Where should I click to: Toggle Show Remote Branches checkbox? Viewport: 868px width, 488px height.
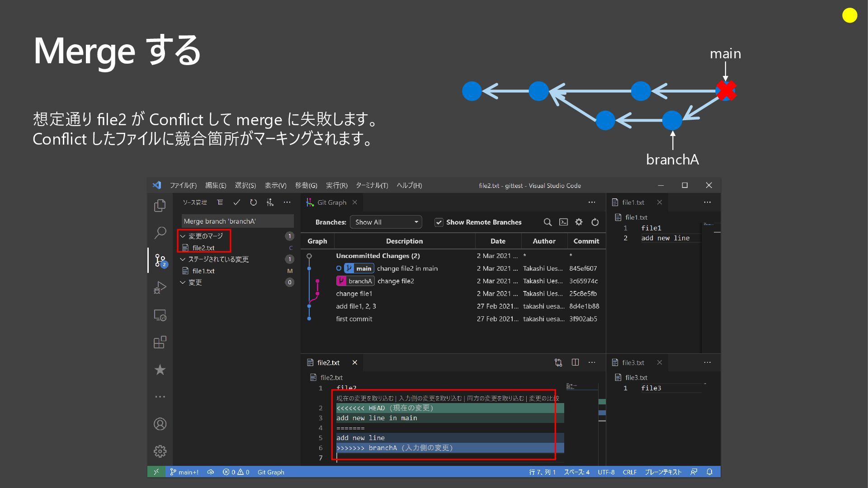pyautogui.click(x=439, y=222)
